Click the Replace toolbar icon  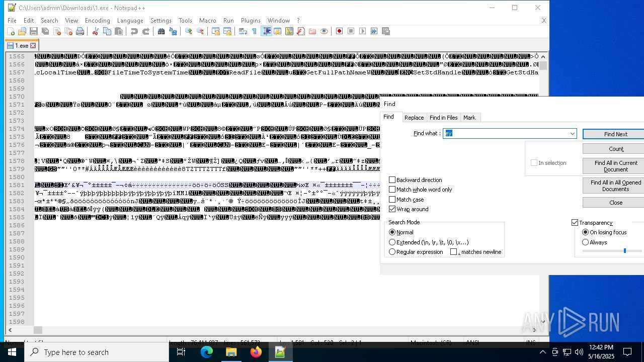(x=173, y=31)
